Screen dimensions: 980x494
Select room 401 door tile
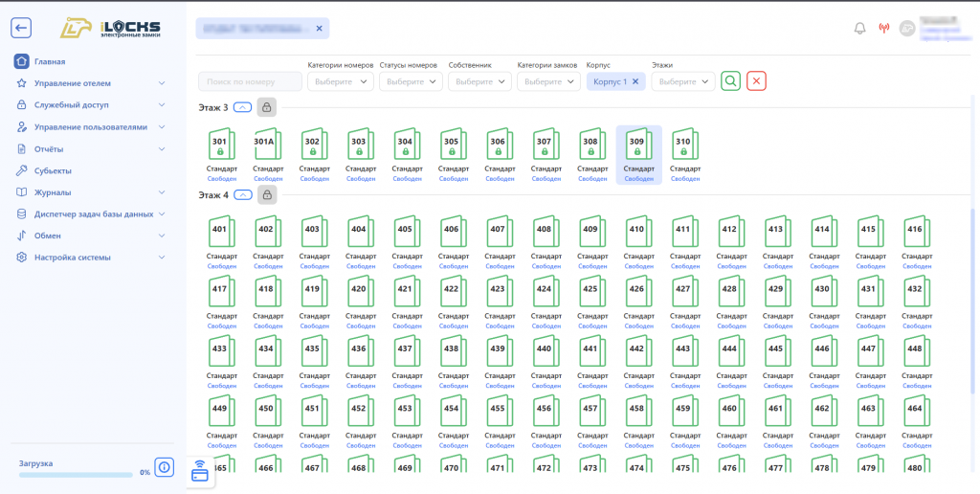click(221, 232)
